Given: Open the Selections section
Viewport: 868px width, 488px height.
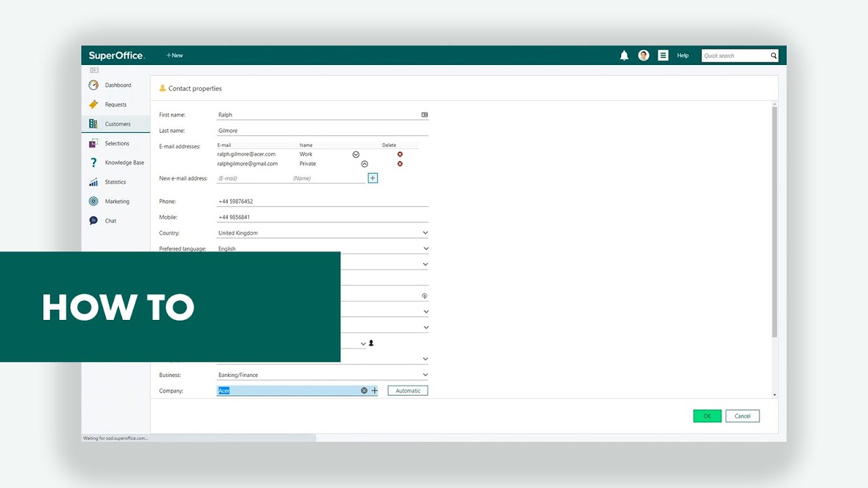Looking at the screenshot, I should [115, 144].
